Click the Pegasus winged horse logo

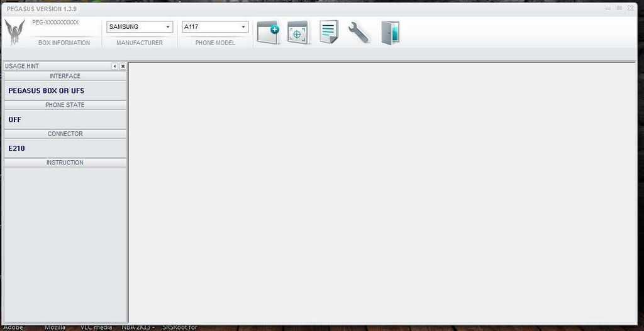(x=14, y=31)
